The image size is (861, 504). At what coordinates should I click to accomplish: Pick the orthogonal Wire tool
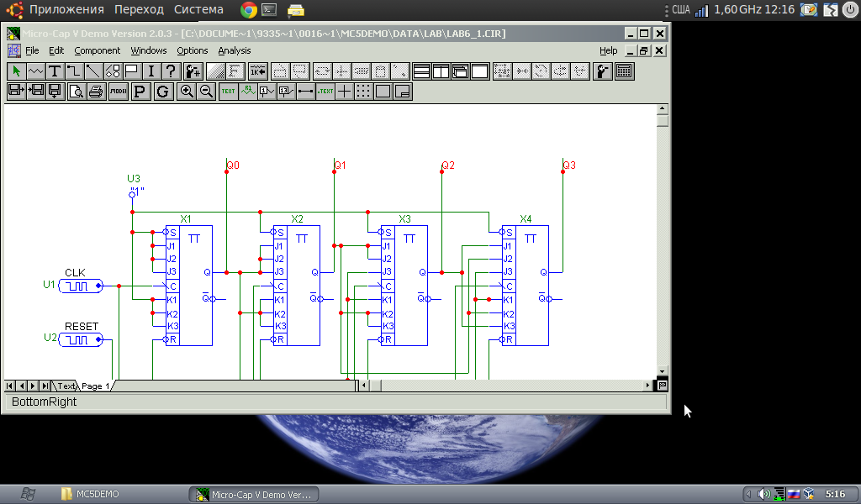point(74,71)
